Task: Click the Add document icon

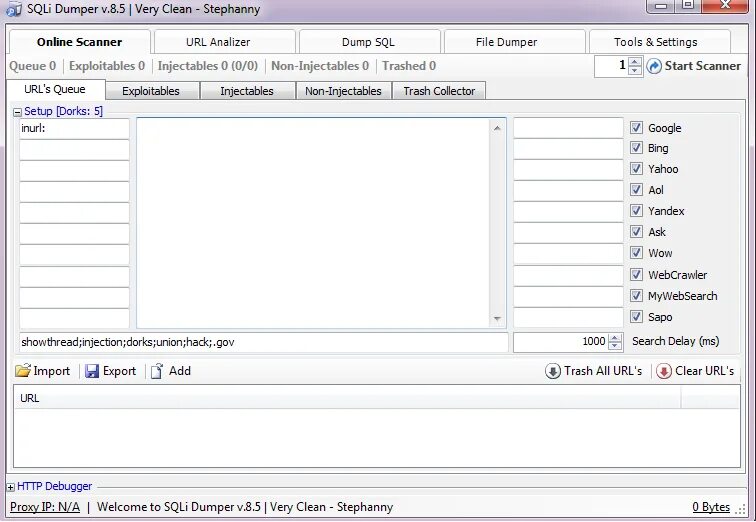Action: click(x=157, y=371)
